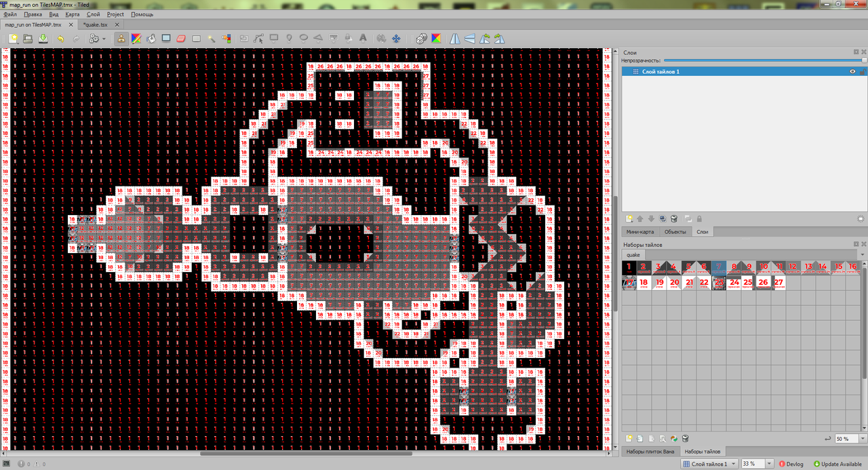868x470 pixels.
Task: Select the Magic Wand tool
Action: click(x=212, y=39)
